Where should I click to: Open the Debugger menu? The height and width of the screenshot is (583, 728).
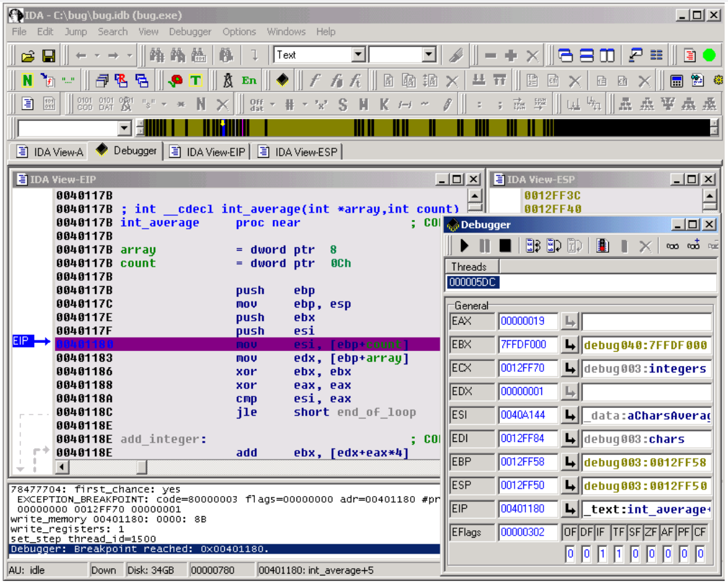tap(190, 31)
